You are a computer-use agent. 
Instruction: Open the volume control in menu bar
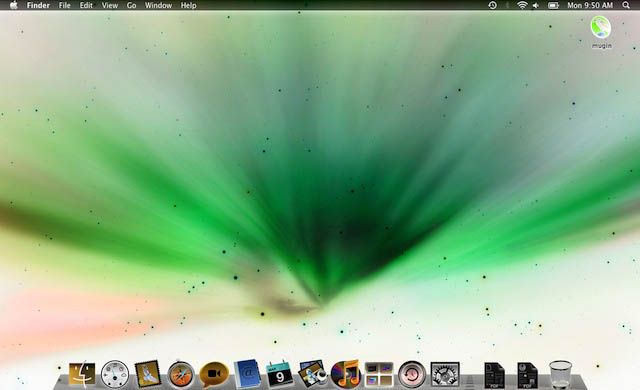pyautogui.click(x=536, y=5)
